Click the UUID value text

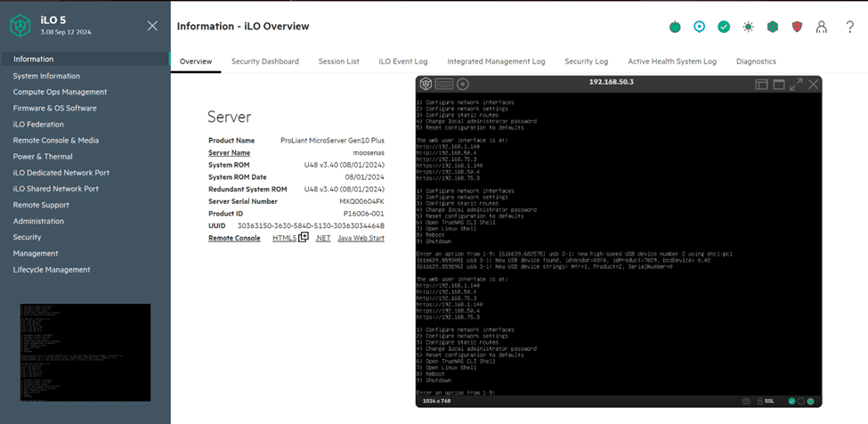[311, 226]
